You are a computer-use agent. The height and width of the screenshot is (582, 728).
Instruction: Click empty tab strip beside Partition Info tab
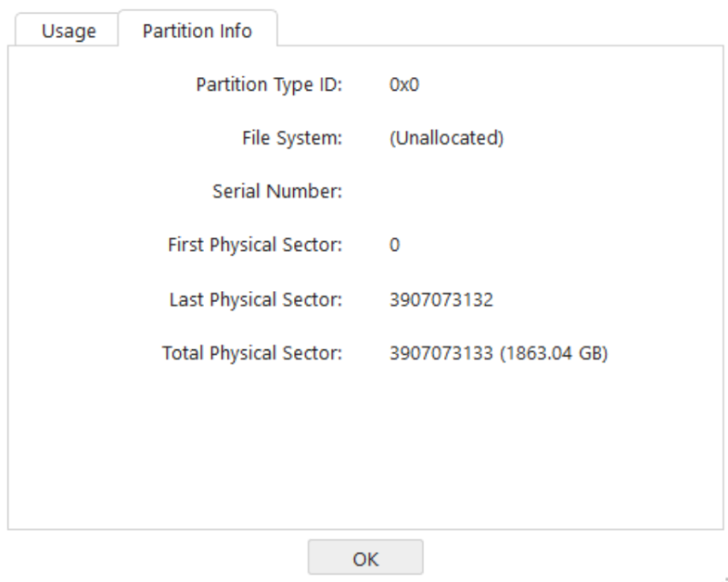pos(500,28)
